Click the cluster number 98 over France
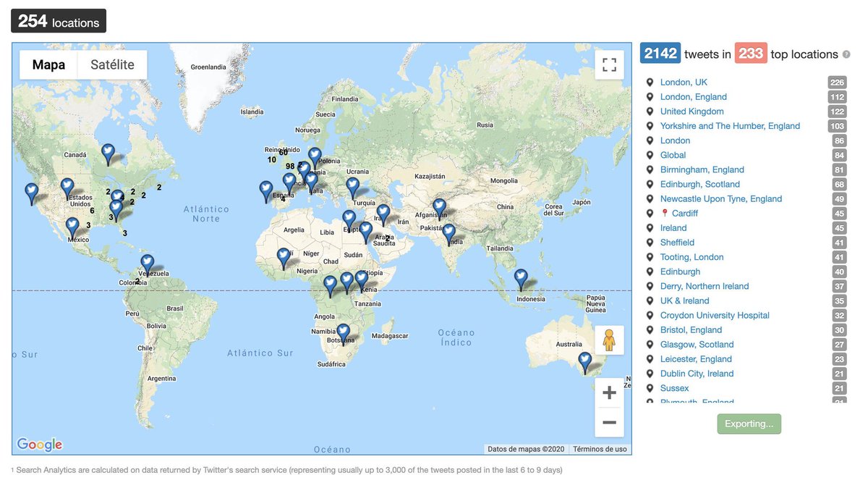Image resolution: width=868 pixels, height=488 pixels. click(290, 167)
